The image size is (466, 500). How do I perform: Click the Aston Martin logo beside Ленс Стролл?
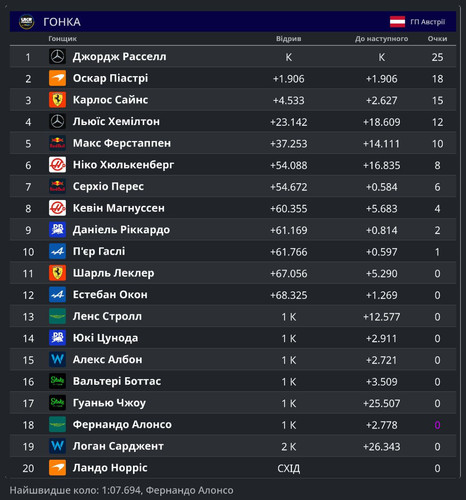pos(57,316)
